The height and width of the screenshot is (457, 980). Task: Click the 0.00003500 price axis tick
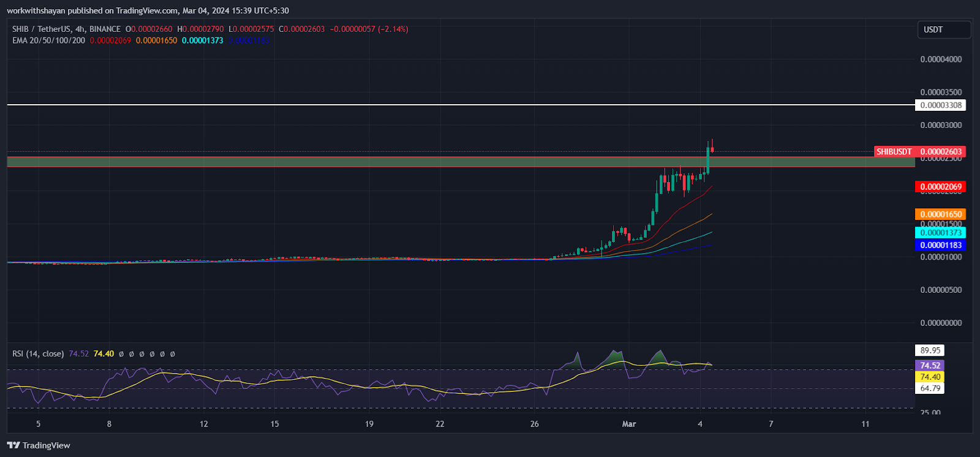click(x=941, y=93)
